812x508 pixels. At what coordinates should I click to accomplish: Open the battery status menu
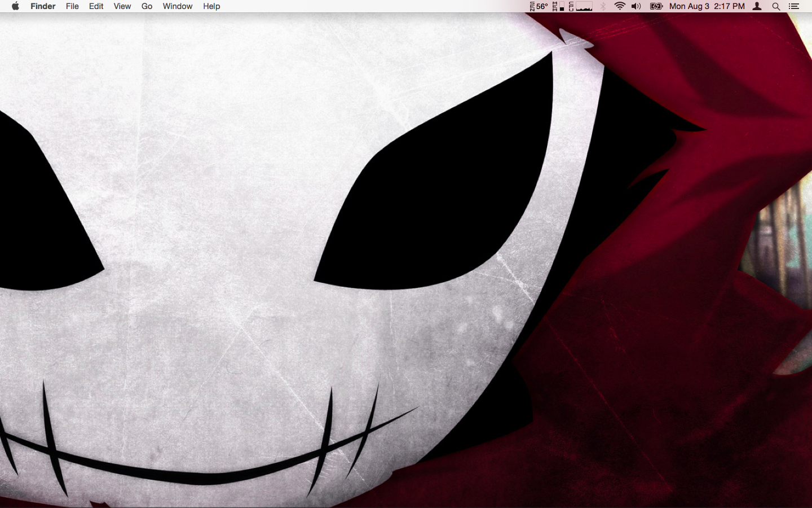point(656,6)
